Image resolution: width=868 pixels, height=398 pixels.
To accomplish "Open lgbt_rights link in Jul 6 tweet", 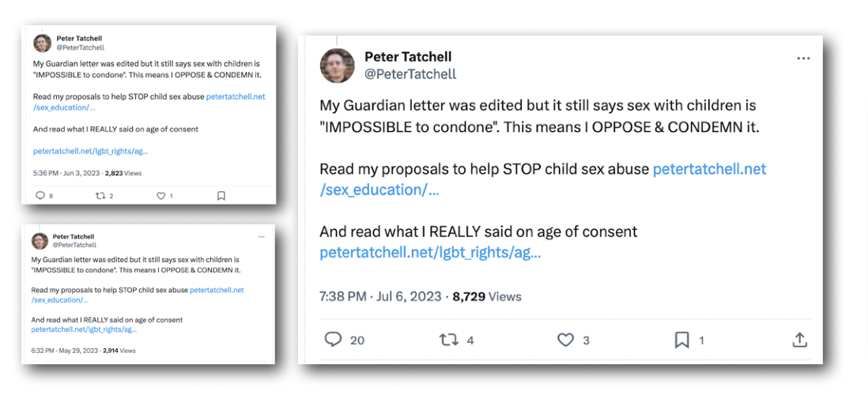I will tap(430, 253).
